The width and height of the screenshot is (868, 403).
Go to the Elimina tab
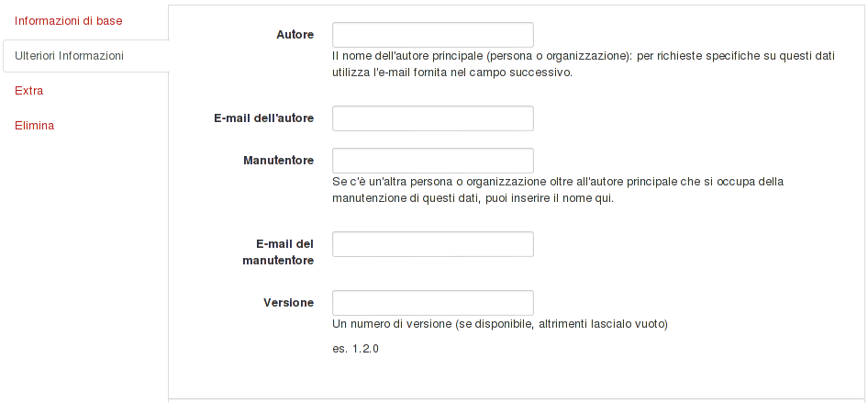click(x=34, y=126)
